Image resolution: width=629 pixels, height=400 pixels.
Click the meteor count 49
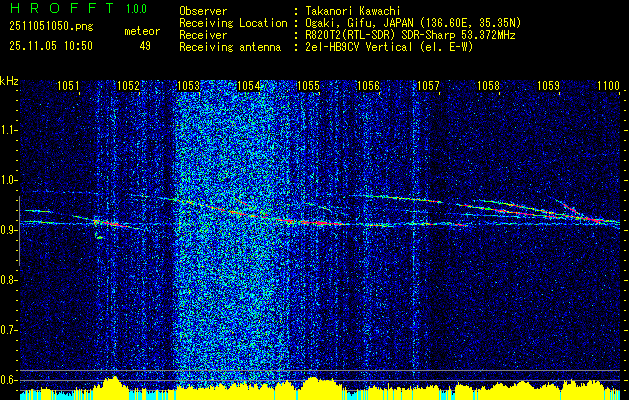145,46
